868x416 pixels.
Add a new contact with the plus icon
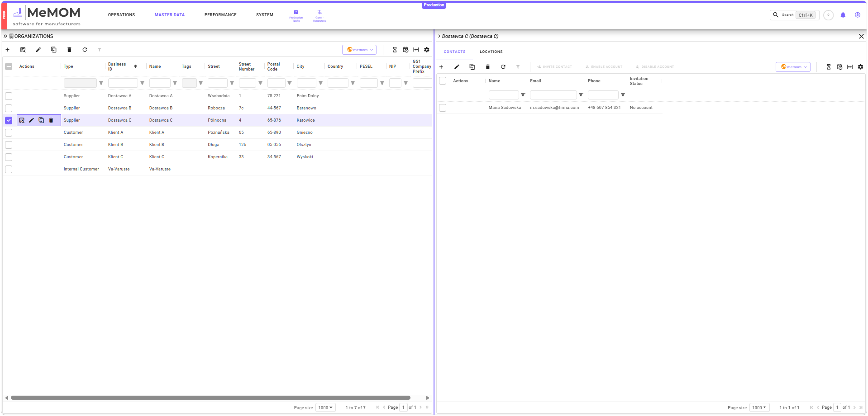tap(441, 67)
